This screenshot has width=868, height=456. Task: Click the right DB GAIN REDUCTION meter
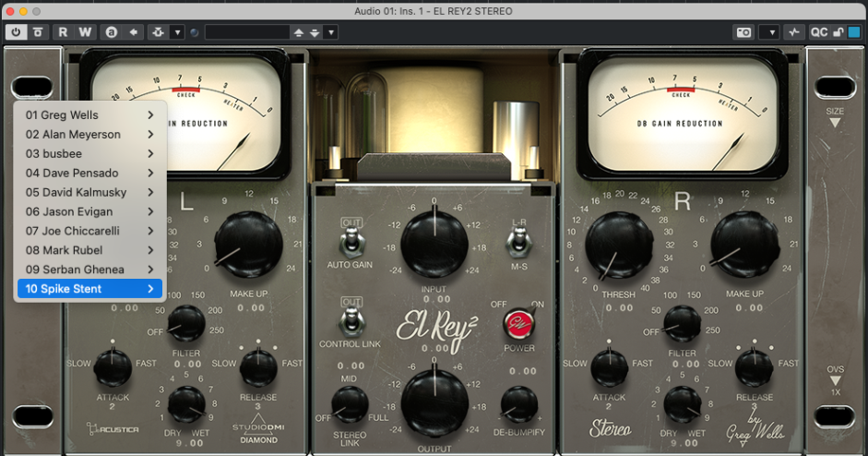point(682,114)
